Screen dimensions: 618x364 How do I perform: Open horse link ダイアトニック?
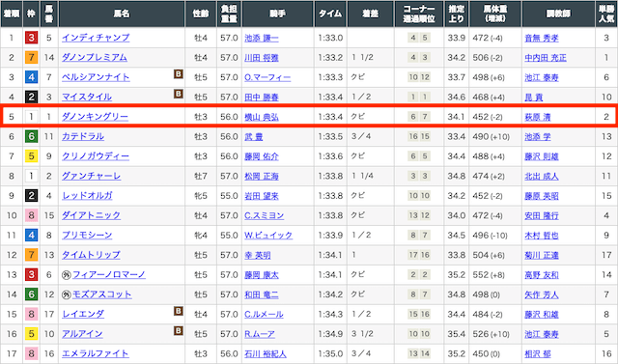[91, 215]
